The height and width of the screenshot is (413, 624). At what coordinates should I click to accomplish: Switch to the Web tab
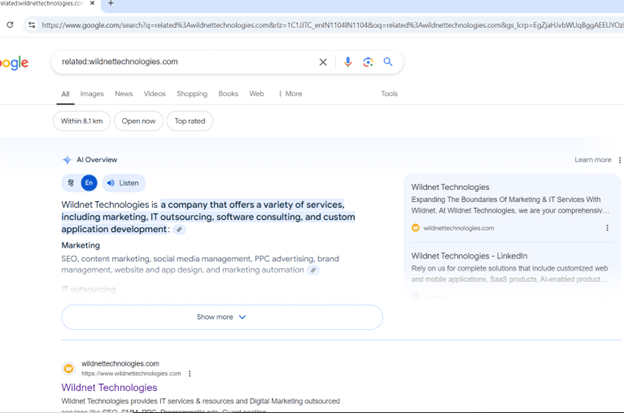[x=257, y=94]
